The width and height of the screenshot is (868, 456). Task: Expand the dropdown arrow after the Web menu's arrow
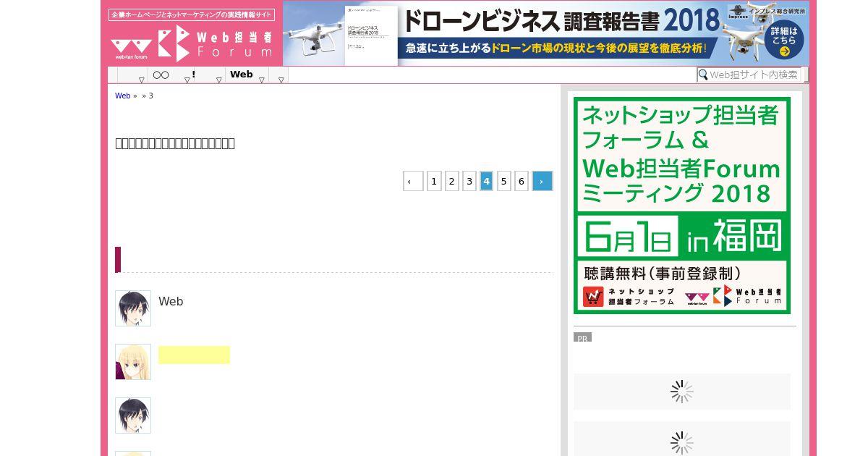(281, 80)
